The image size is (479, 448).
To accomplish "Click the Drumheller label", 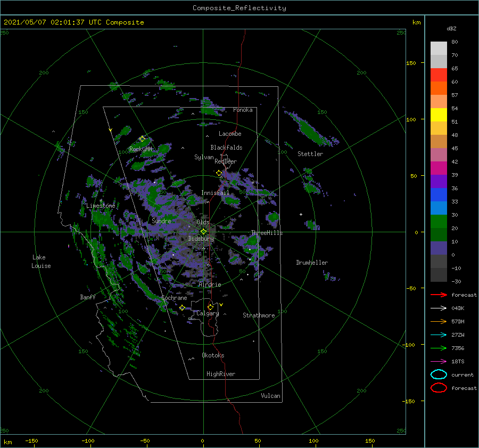I will [x=312, y=263].
